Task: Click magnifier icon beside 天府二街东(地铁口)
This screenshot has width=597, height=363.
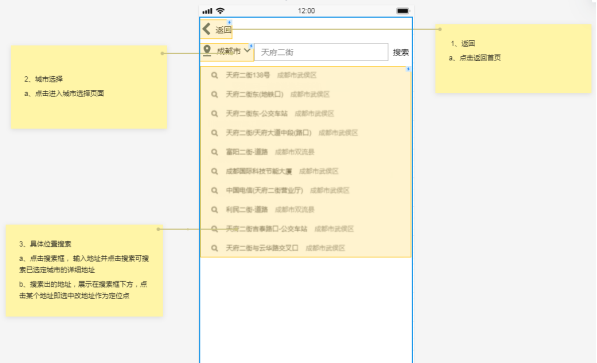Action: click(x=215, y=94)
